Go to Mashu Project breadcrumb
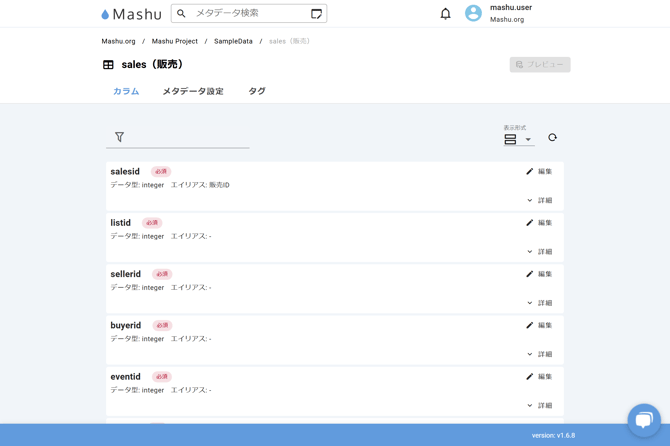 pos(175,41)
